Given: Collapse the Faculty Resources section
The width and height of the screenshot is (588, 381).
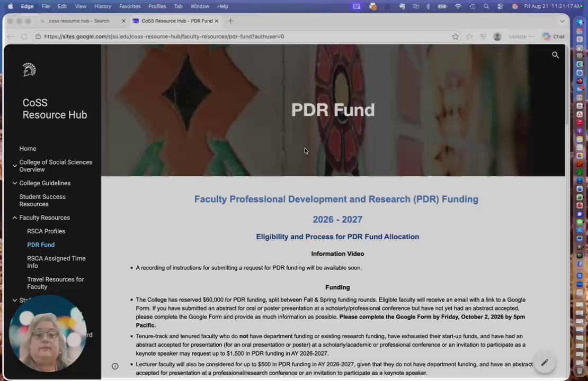Looking at the screenshot, I should (x=15, y=217).
